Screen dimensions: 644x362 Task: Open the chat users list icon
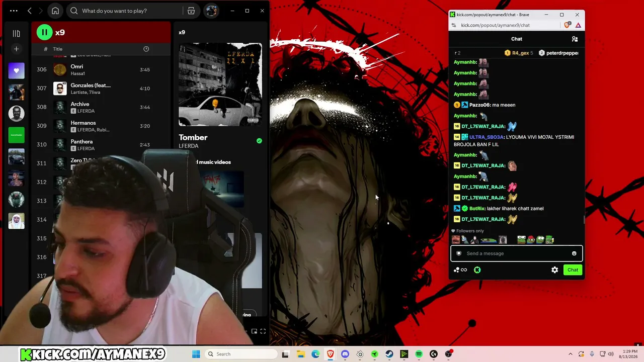[x=575, y=39]
